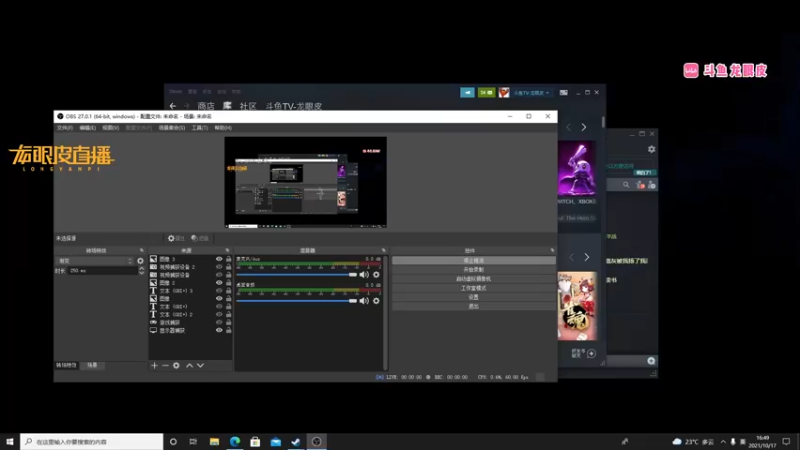Click round plus button at bottom of friends window
This screenshot has width=800, height=450.
point(651,361)
